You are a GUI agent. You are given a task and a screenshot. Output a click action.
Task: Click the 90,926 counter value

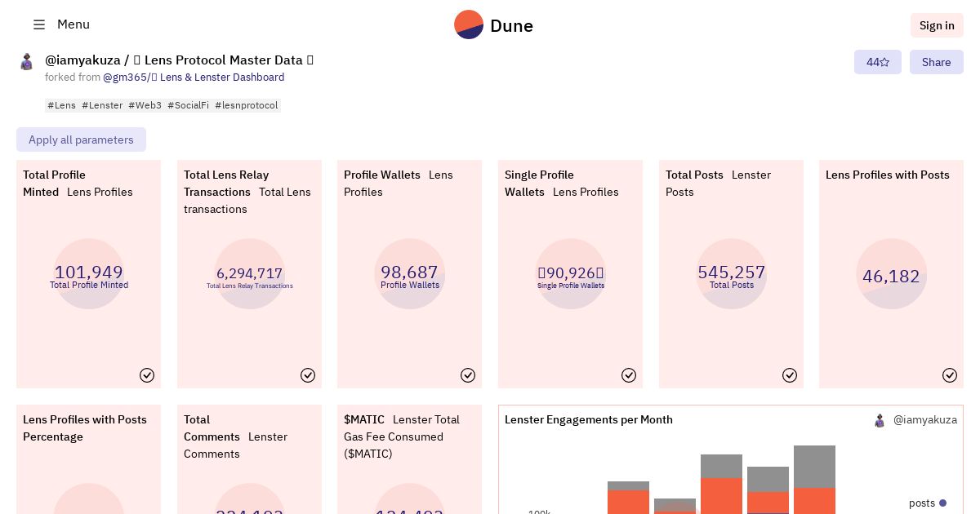tap(571, 273)
